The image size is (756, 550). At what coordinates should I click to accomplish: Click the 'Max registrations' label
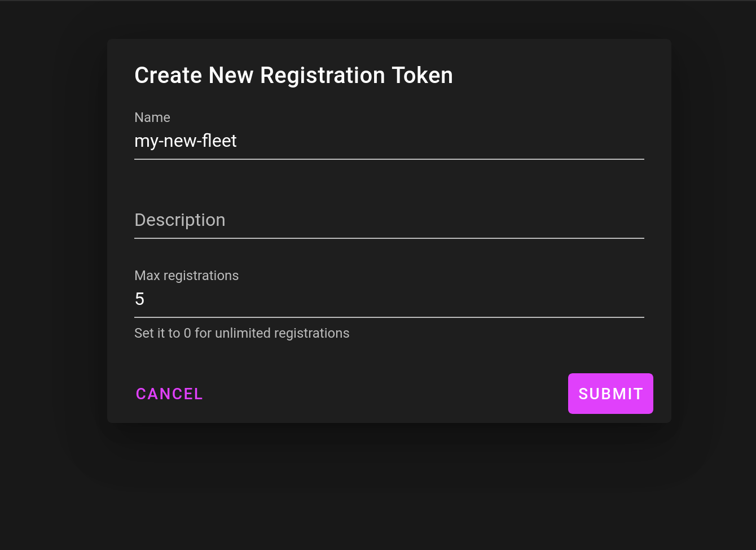click(x=186, y=276)
